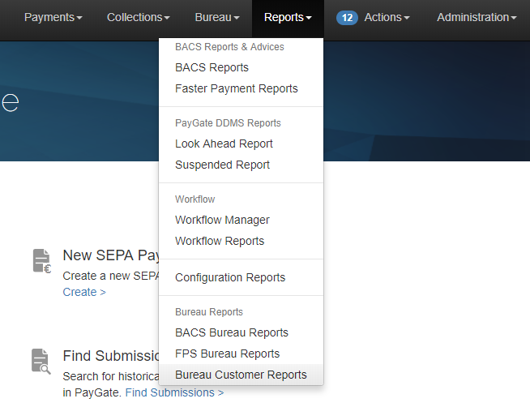
Task: Select the Suspended Report entry
Action: 222,165
